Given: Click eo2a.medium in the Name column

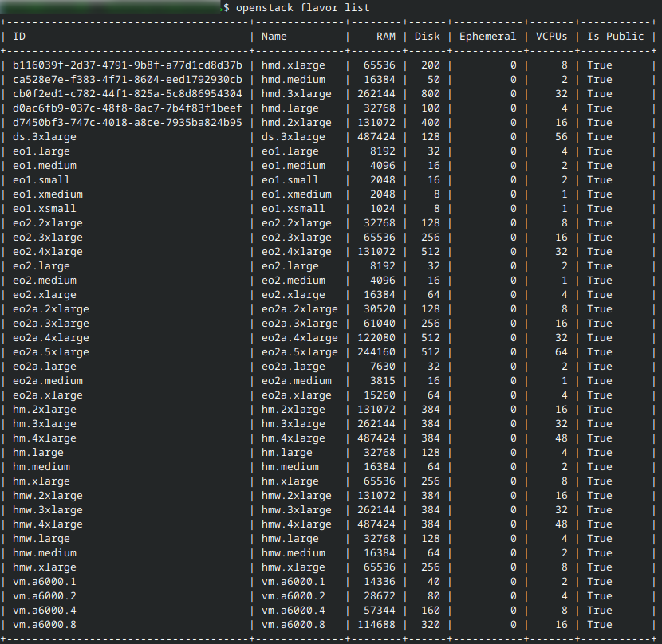Looking at the screenshot, I should pos(297,381).
